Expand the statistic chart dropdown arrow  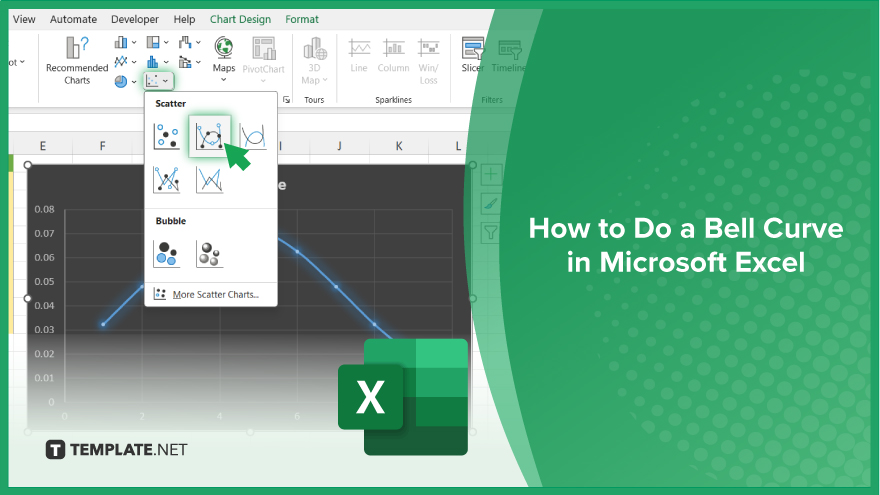pos(166,62)
